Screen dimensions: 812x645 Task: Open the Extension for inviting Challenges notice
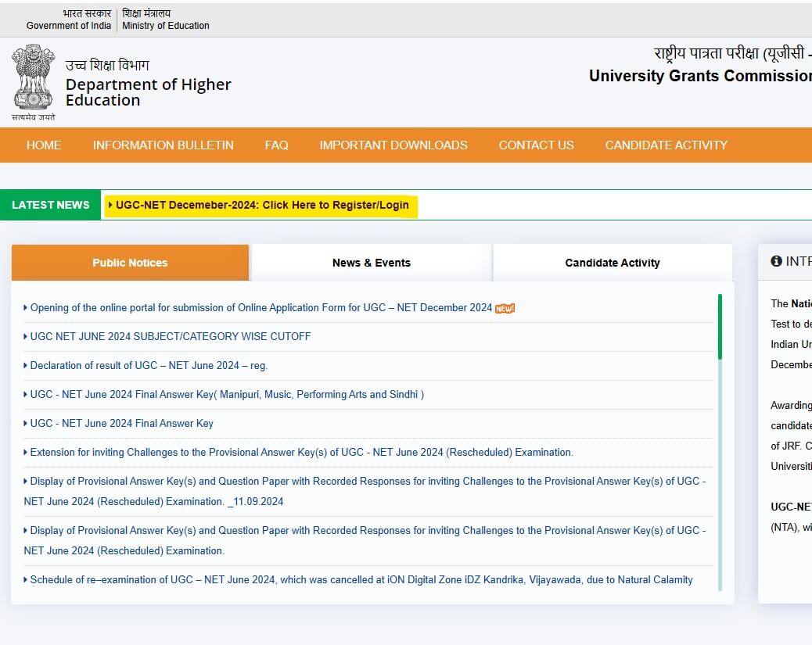301,452
